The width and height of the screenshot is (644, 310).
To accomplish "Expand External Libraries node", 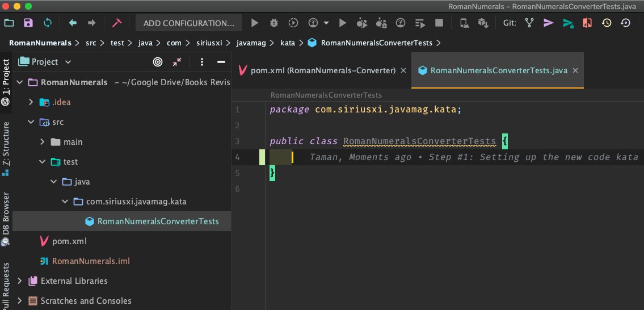I will pyautogui.click(x=20, y=281).
